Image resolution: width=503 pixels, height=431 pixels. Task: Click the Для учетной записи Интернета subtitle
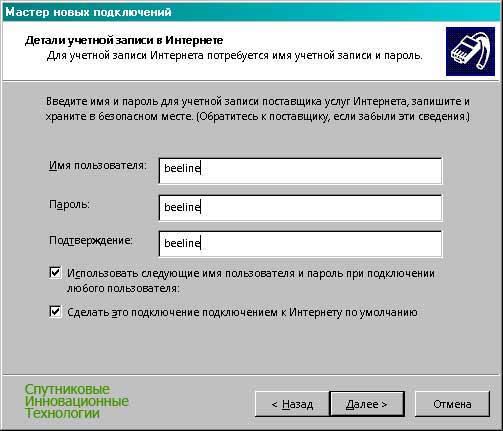tap(235, 55)
